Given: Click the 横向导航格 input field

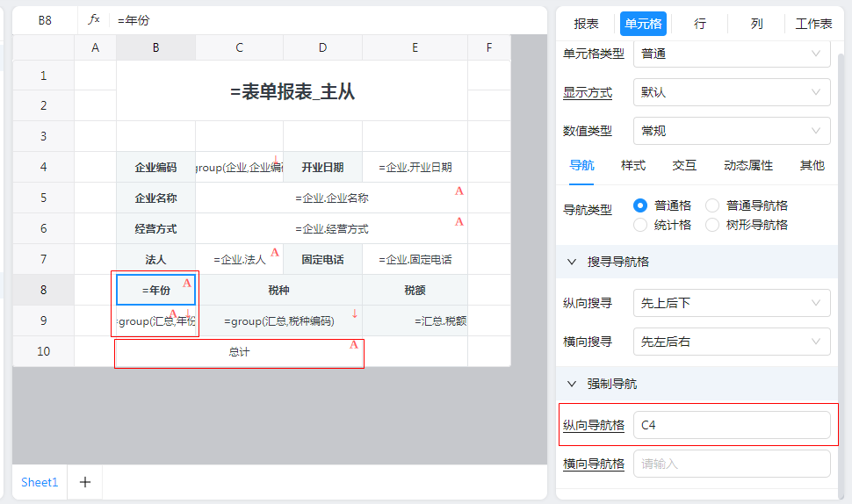Looking at the screenshot, I should [x=731, y=464].
